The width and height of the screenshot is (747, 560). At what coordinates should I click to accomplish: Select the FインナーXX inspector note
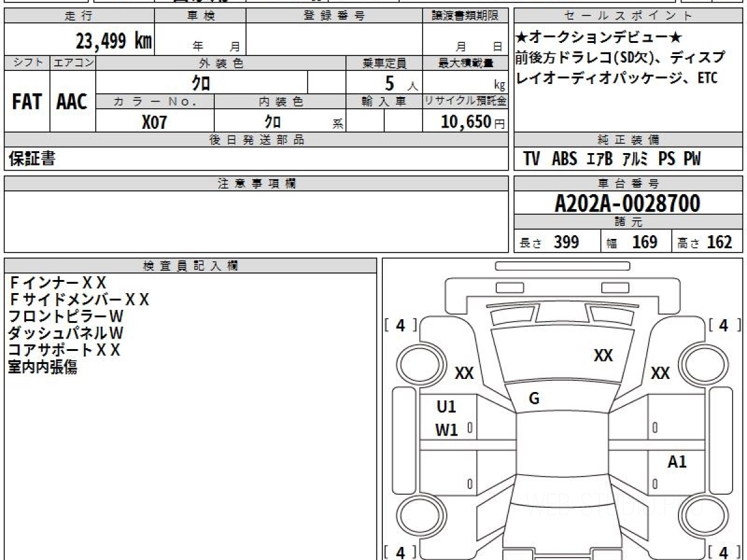(58, 283)
